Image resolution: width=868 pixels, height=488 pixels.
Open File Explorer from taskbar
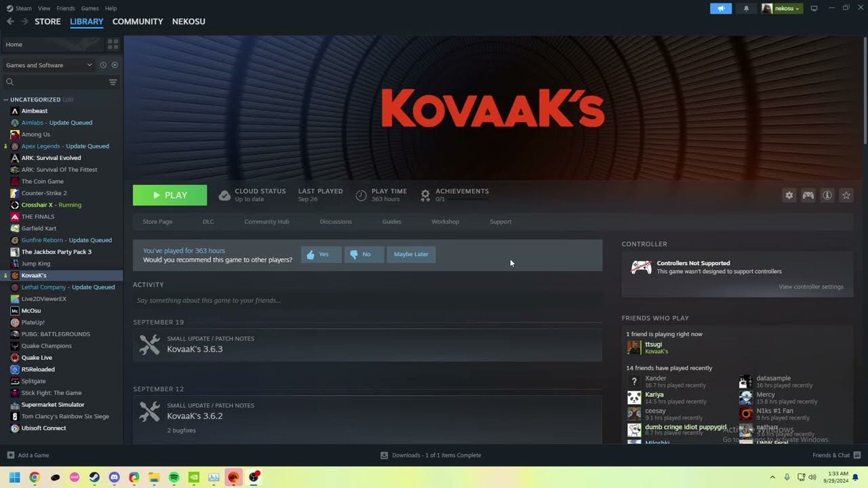tap(154, 477)
